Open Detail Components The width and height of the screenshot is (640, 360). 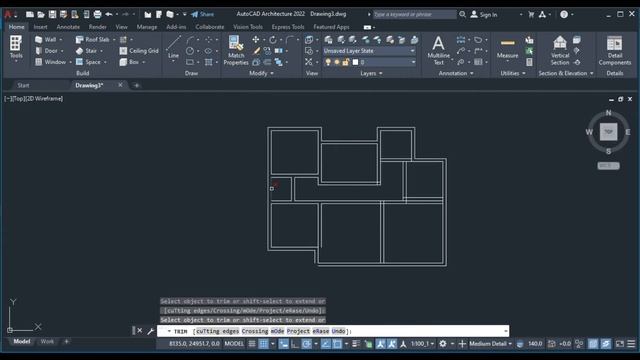pos(615,50)
